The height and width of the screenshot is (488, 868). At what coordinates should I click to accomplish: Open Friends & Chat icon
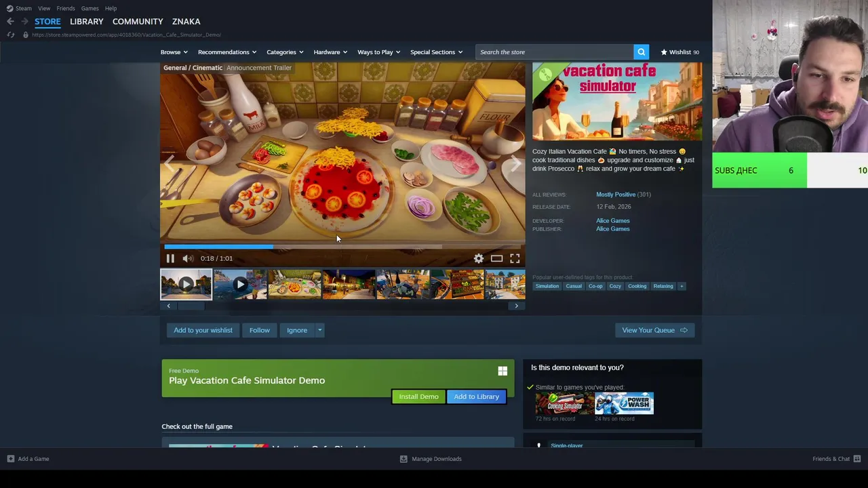(857, 459)
